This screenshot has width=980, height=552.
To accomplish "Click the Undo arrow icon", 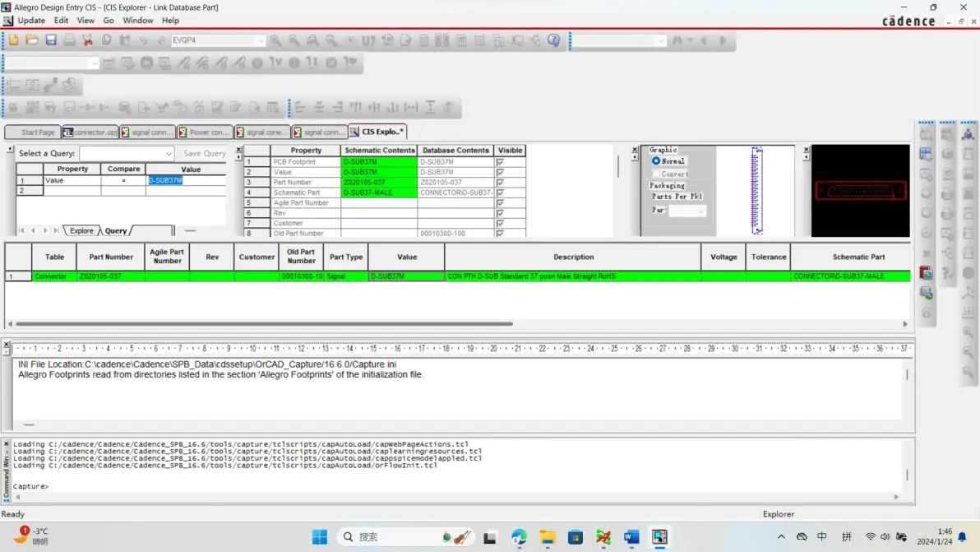I will 144,40.
